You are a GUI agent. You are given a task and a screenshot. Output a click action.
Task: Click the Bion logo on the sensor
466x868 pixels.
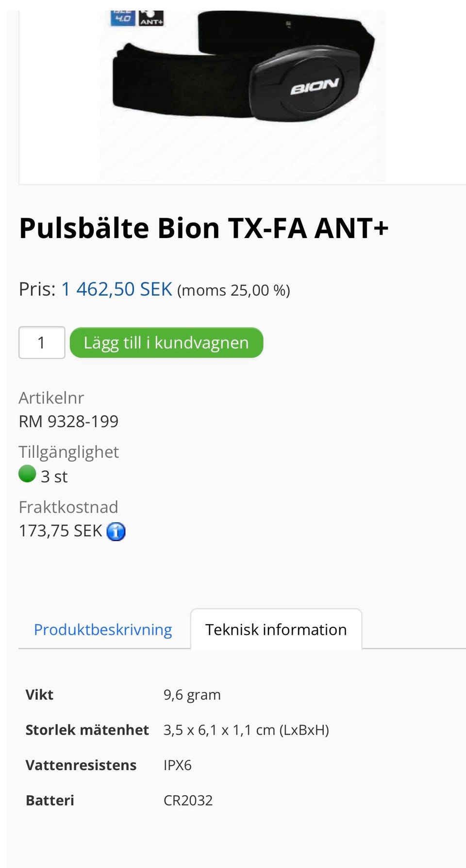click(314, 86)
